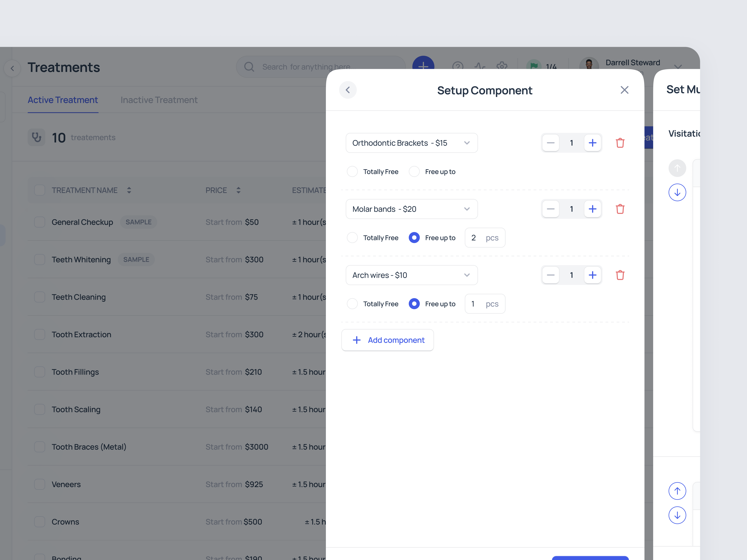Delete the Orthodontic Brackets component
747x560 pixels.
click(620, 143)
